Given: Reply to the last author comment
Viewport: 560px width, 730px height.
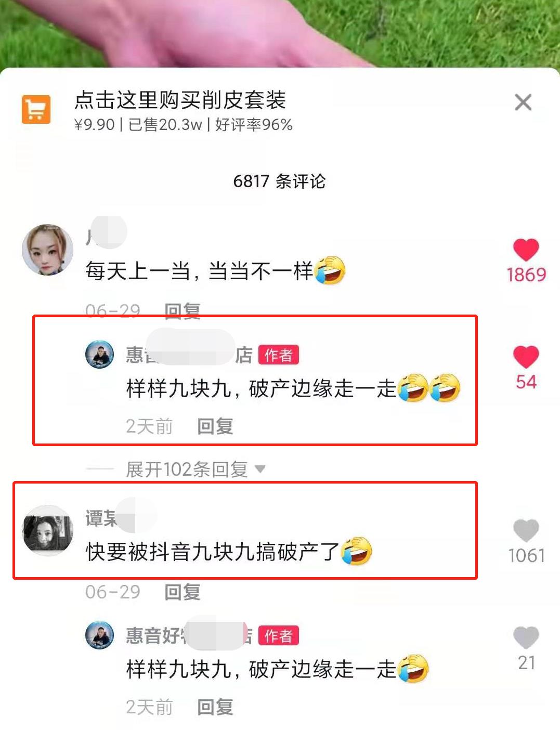Looking at the screenshot, I should coord(215,707).
